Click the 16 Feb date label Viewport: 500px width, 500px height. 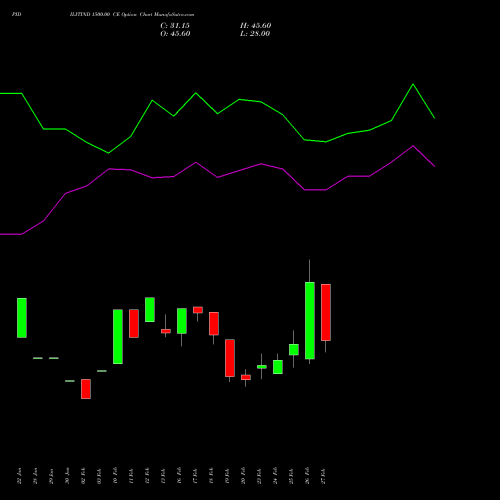pyautogui.click(x=179, y=476)
